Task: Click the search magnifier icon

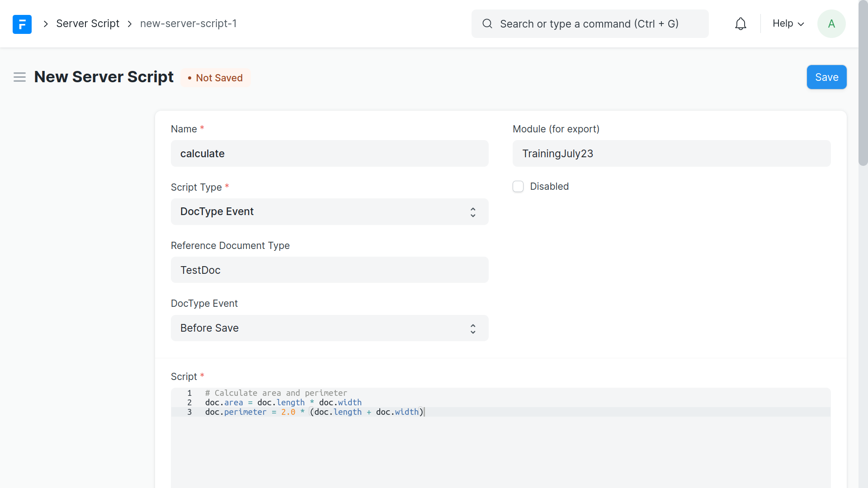Action: coord(487,24)
